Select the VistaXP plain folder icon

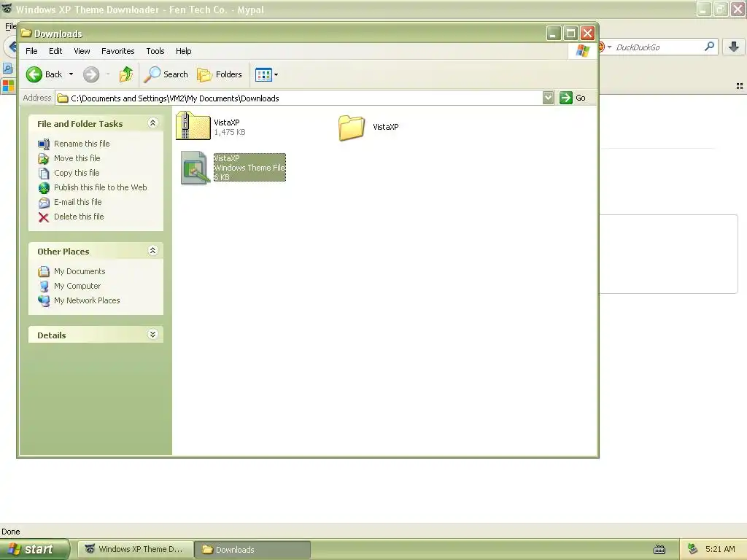point(352,128)
